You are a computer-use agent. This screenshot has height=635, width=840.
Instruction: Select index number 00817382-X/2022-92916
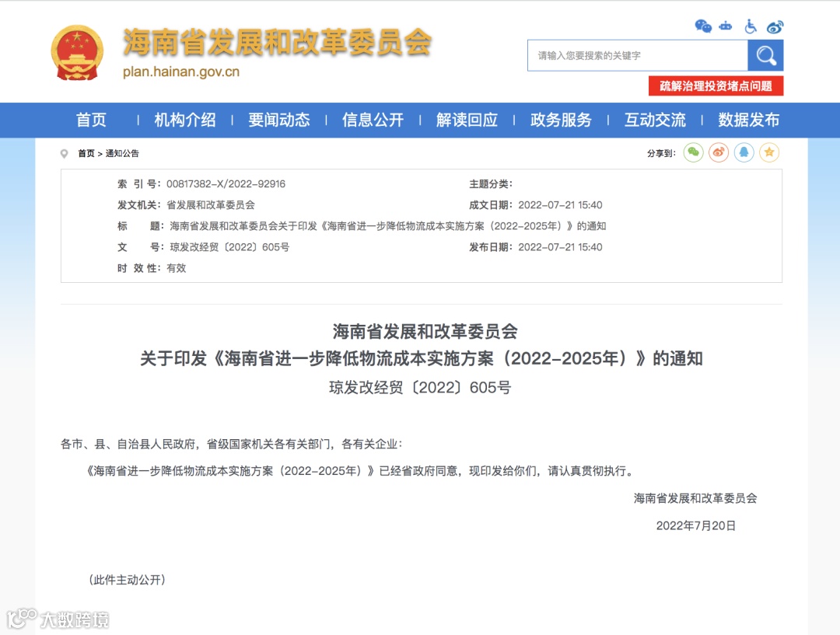(226, 184)
